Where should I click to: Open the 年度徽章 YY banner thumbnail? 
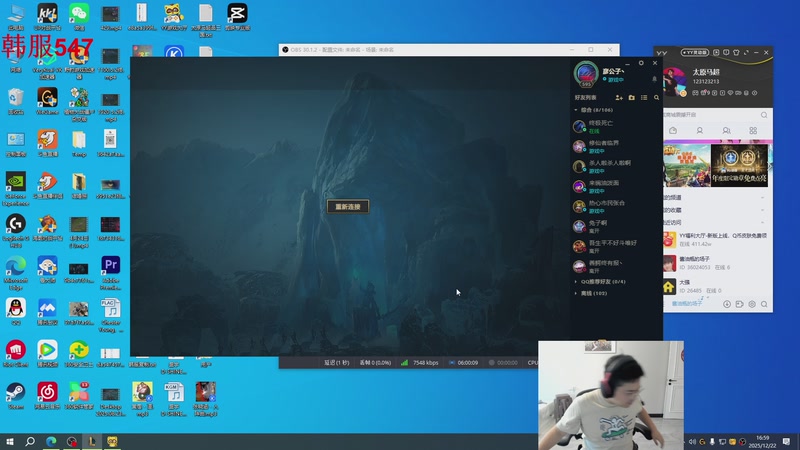739,165
